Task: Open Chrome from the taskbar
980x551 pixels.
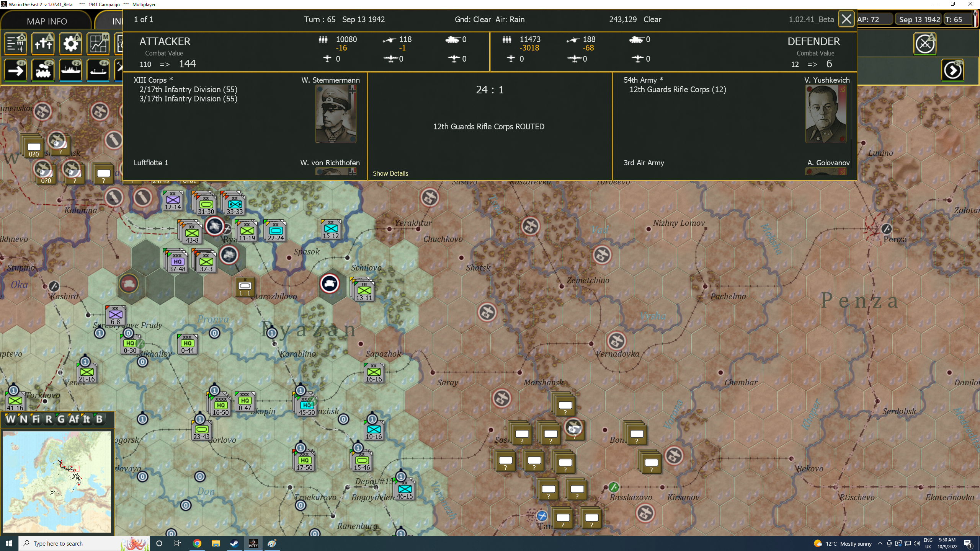Action: [197, 543]
